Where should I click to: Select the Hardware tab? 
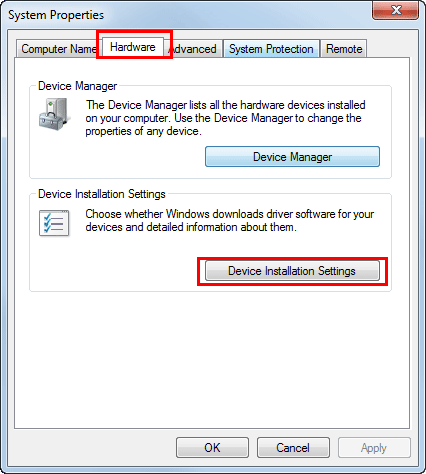pyautogui.click(x=133, y=47)
